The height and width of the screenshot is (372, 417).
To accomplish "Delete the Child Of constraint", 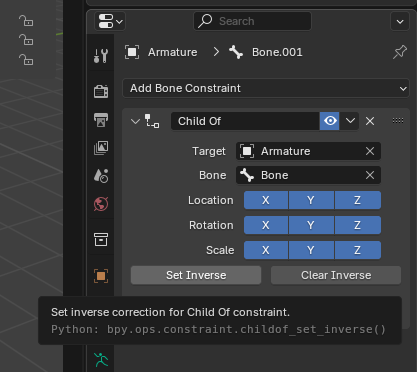I will tap(370, 121).
